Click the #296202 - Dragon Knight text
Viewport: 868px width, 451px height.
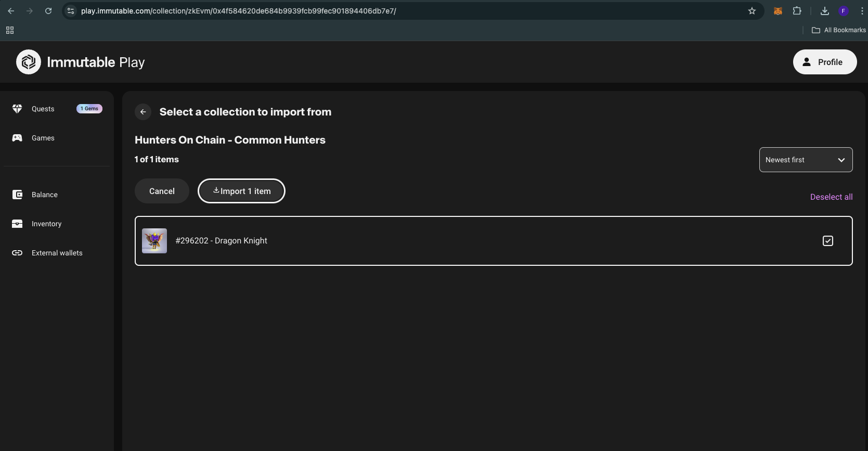(x=221, y=241)
